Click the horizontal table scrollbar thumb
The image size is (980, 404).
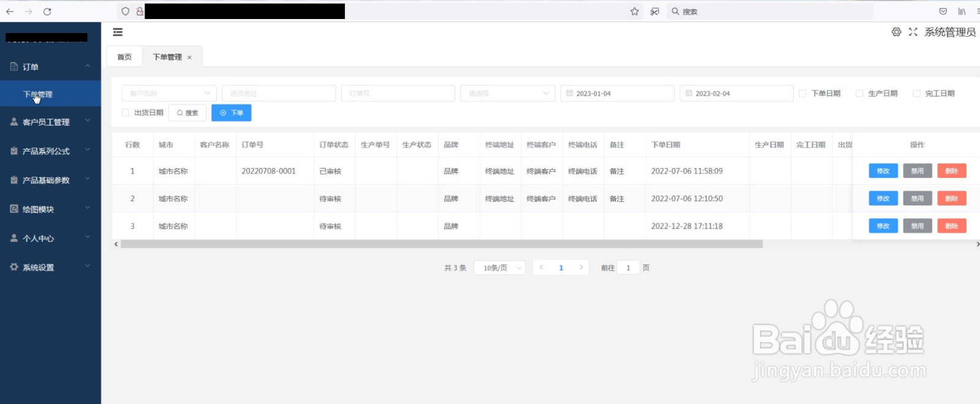click(x=442, y=244)
